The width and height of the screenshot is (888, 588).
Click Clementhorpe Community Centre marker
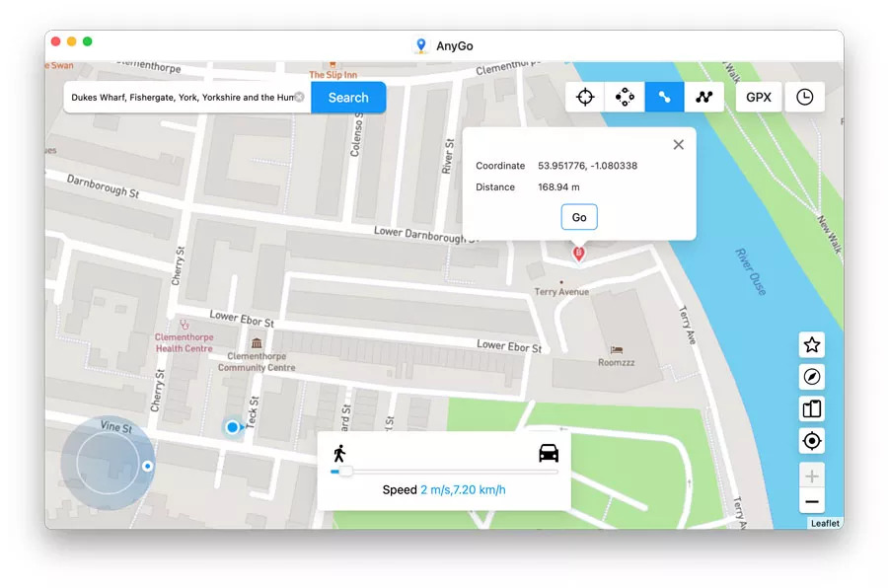pos(257,355)
